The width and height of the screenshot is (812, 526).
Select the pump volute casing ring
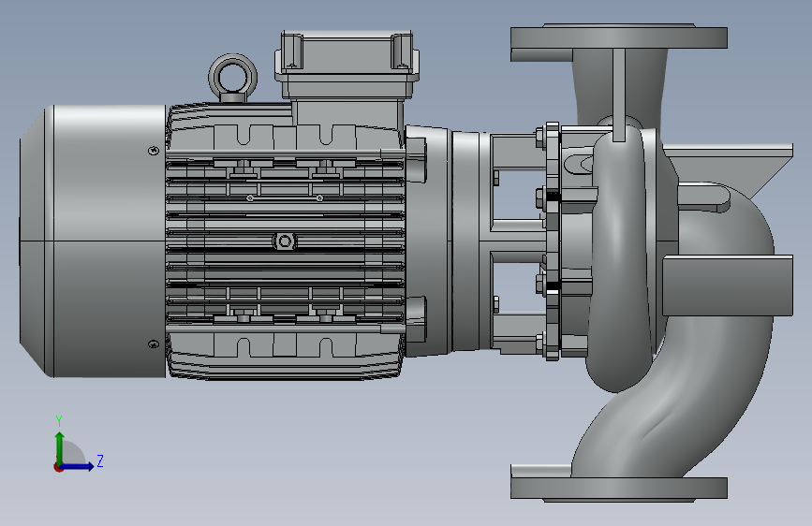619,259
